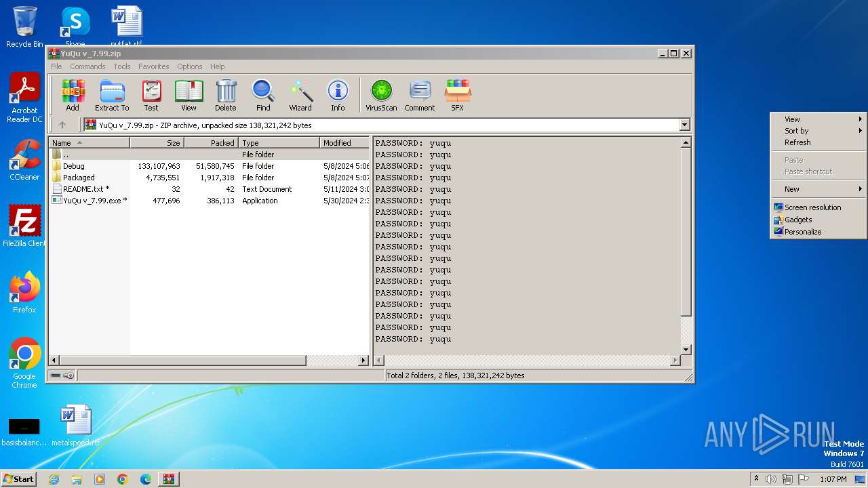The image size is (868, 488).
Task: Launch the Wizard tool
Action: [300, 95]
